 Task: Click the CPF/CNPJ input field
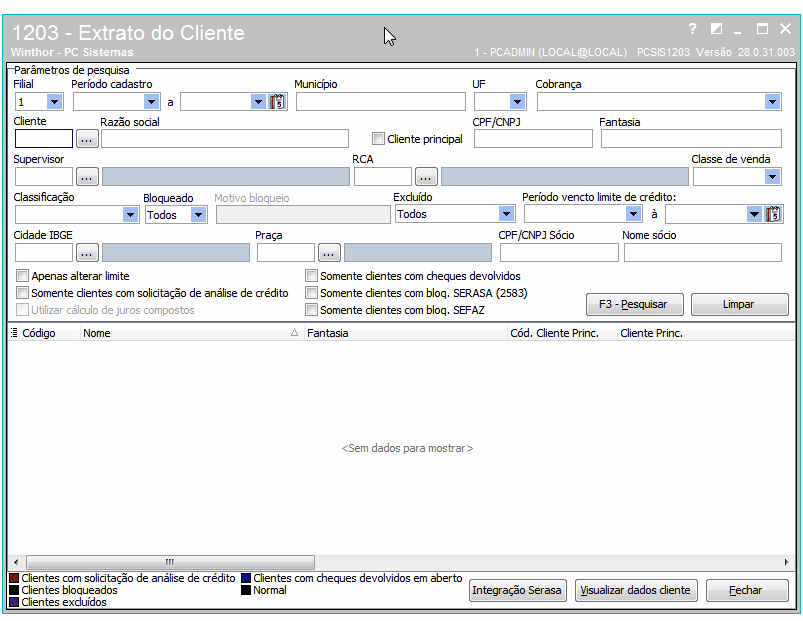(x=533, y=139)
